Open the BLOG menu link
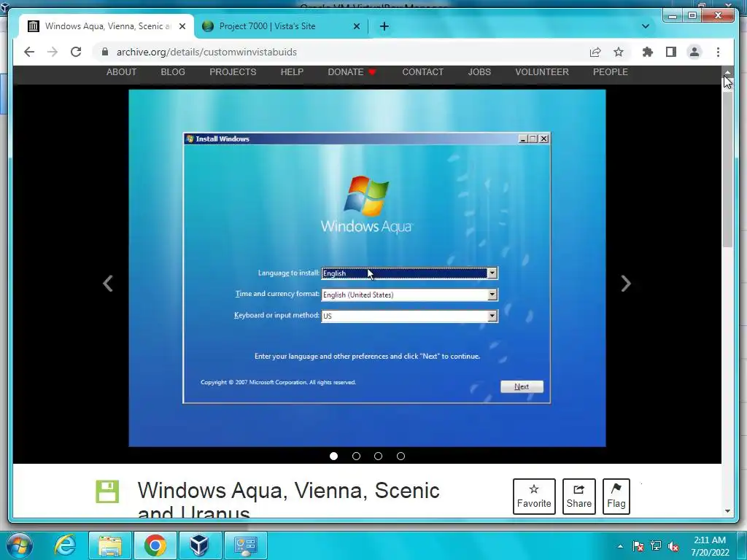 click(x=173, y=72)
